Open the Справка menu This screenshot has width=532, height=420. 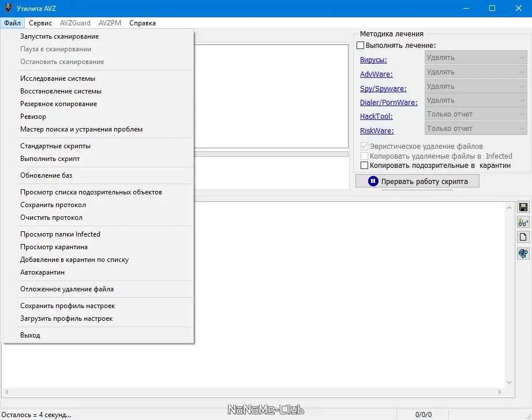(143, 22)
